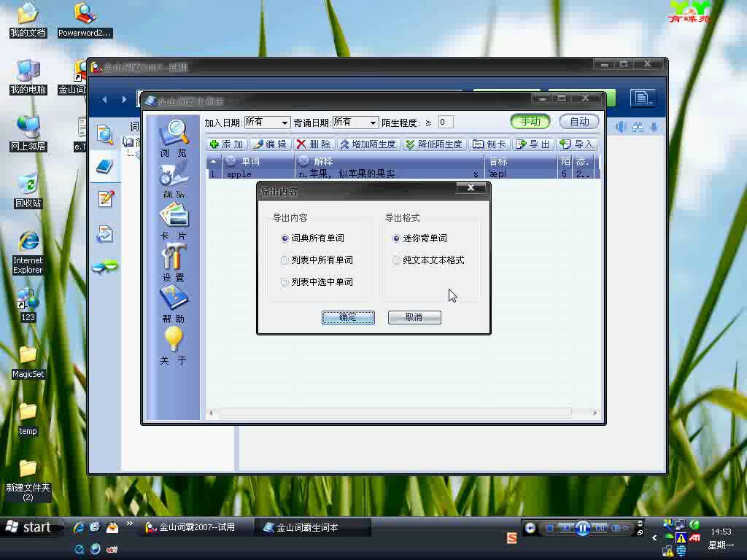The width and height of the screenshot is (747, 560).
Task: Open the 加入日期 dropdown
Action: click(285, 122)
